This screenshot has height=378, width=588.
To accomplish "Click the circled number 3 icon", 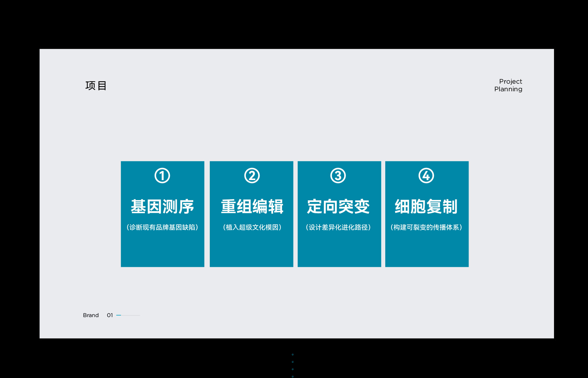I will [338, 176].
